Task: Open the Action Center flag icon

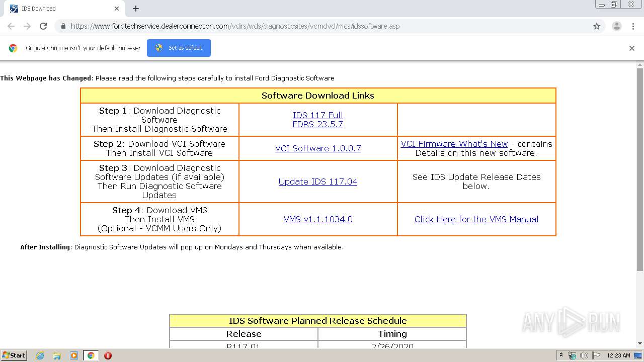Action: pyautogui.click(x=595, y=355)
